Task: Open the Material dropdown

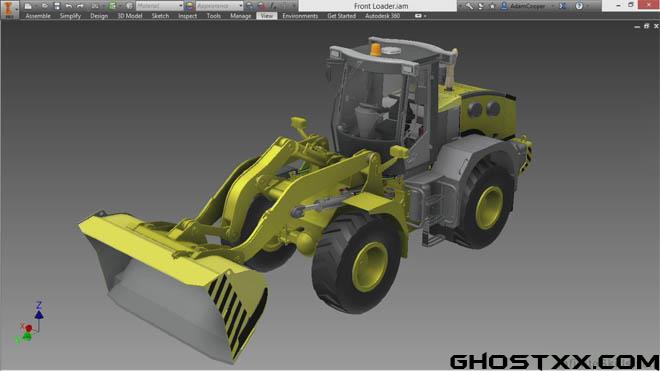Action: 159,6
